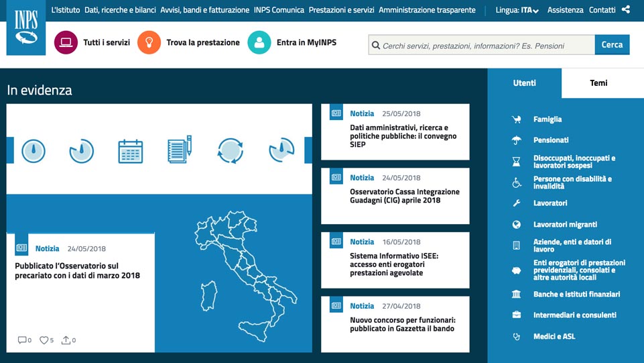This screenshot has height=363, width=644.
Task: Open Entra in MyINPS user icon
Action: tap(259, 42)
